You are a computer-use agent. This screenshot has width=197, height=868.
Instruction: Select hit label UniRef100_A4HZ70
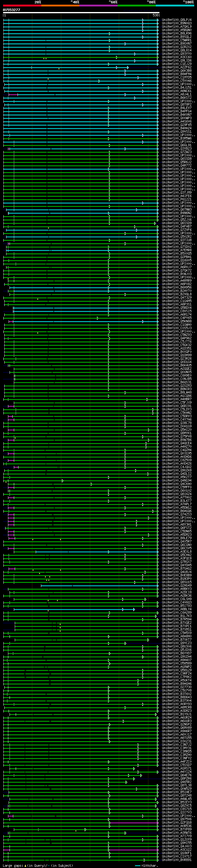(177, 446)
